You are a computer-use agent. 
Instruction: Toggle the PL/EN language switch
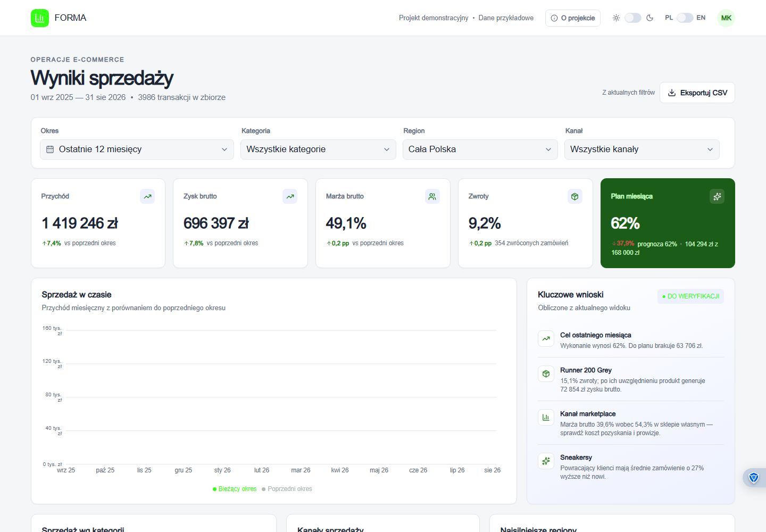click(685, 18)
